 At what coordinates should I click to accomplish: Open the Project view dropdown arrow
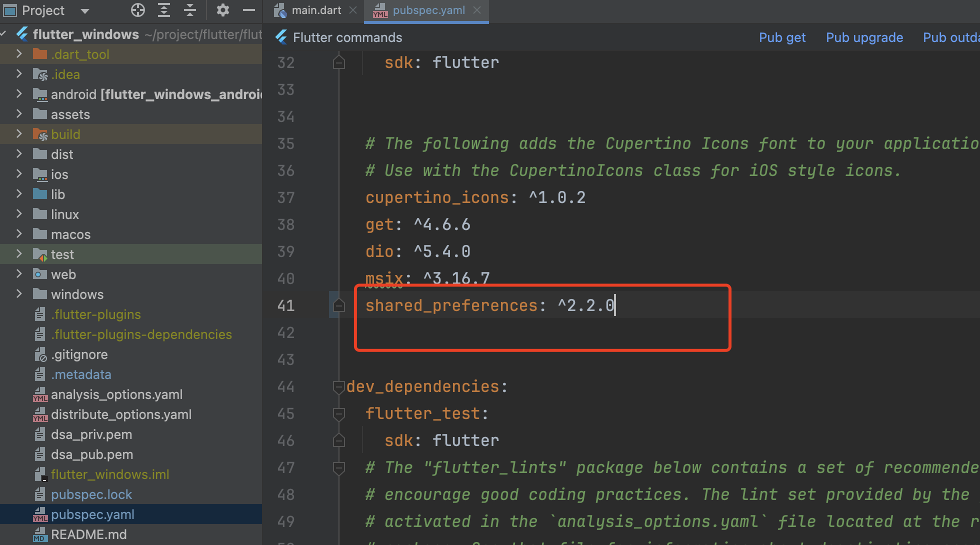pyautogui.click(x=85, y=11)
